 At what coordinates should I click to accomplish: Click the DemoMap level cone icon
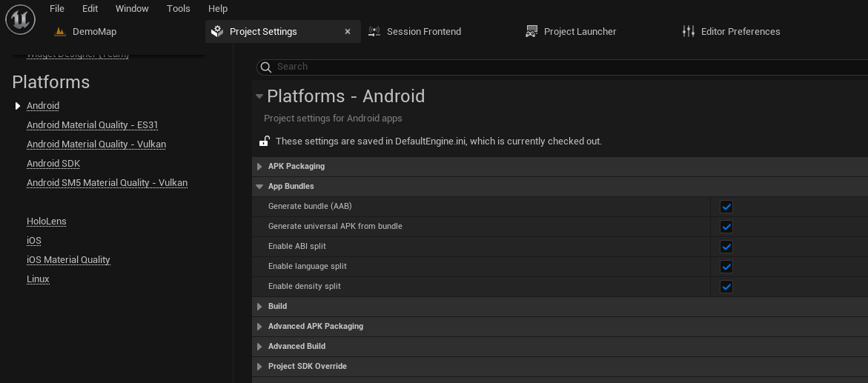pos(60,32)
